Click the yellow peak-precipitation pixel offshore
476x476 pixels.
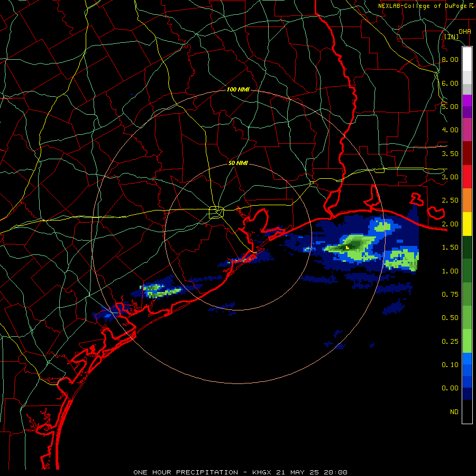click(x=347, y=248)
